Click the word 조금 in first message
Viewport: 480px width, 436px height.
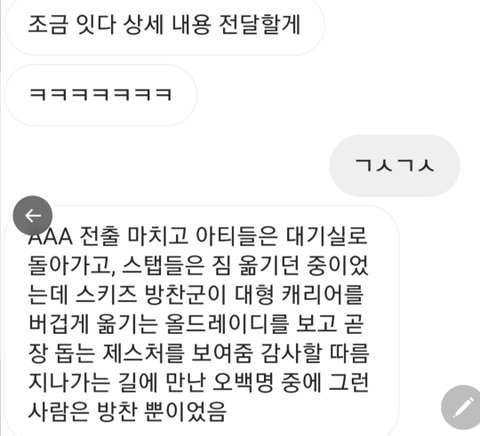(x=48, y=25)
